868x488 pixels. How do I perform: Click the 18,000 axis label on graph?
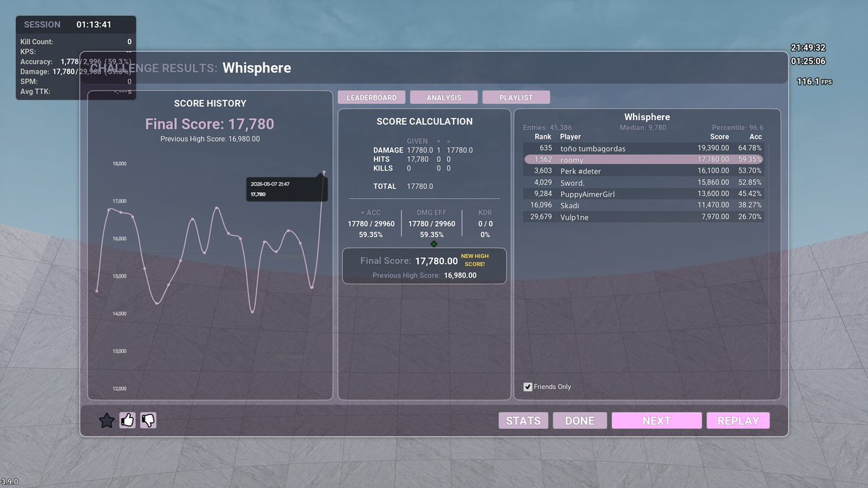[x=119, y=163]
